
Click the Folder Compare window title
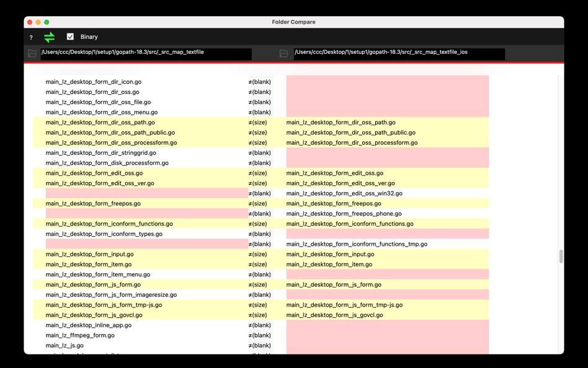click(293, 22)
